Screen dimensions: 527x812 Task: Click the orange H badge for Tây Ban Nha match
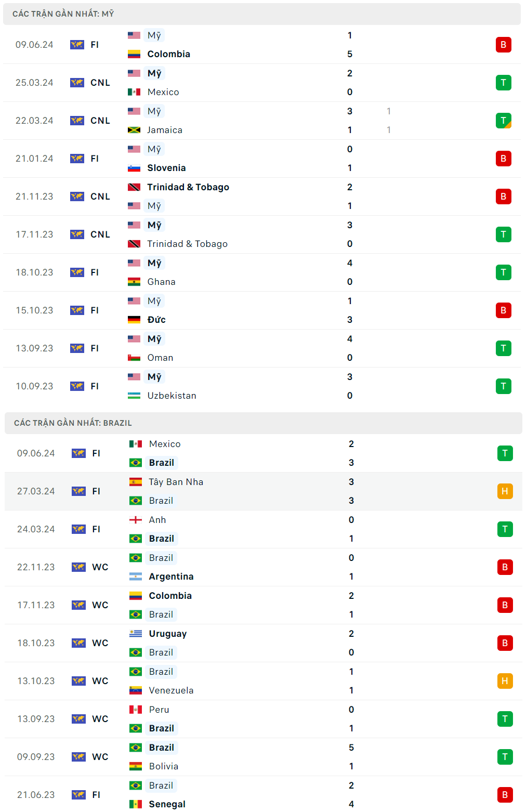505,491
